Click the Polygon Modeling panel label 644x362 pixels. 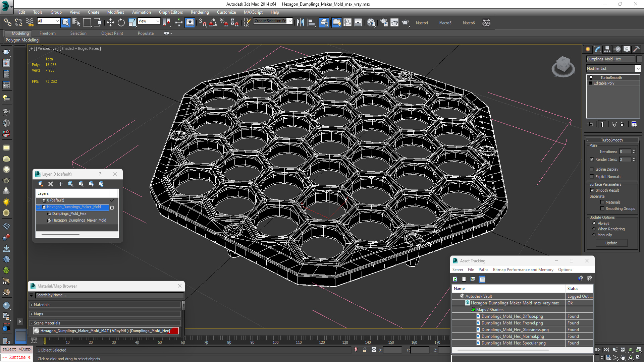click(22, 40)
